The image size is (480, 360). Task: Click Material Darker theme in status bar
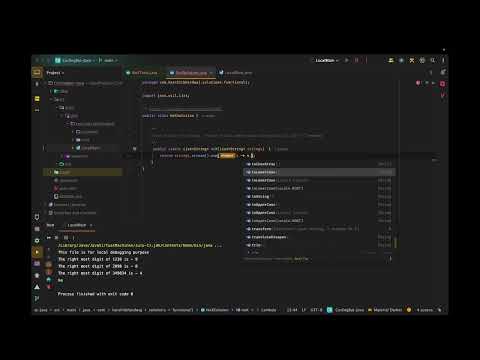click(x=388, y=310)
